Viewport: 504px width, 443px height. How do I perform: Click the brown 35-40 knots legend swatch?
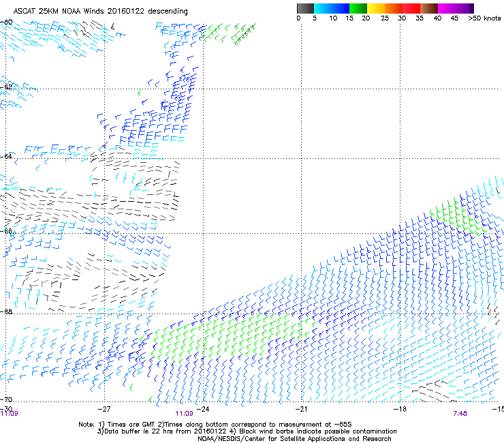pyautogui.click(x=429, y=8)
